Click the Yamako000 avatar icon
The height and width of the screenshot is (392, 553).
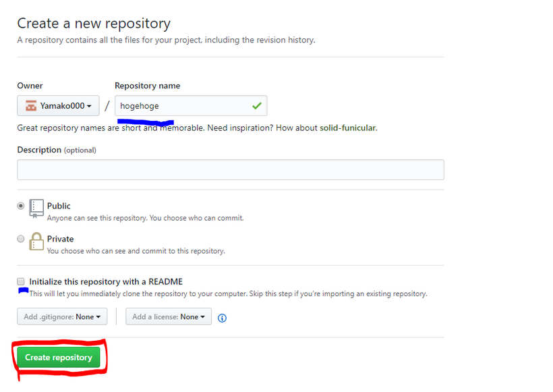(x=31, y=105)
